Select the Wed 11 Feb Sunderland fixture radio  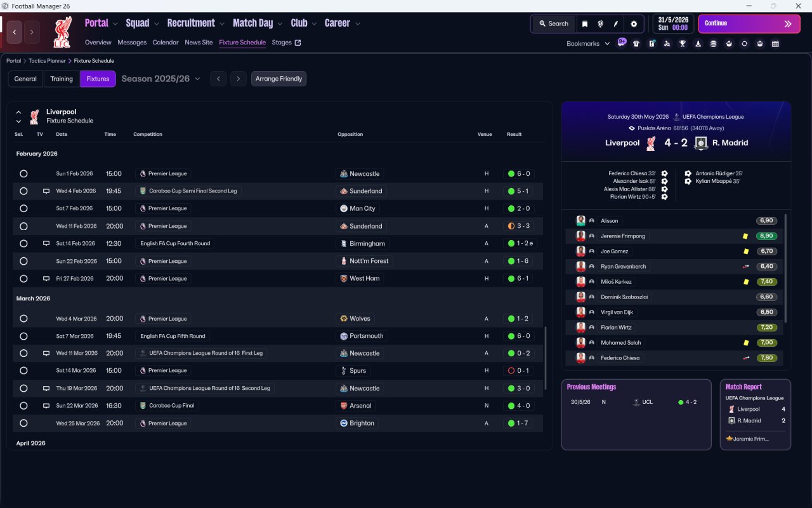click(23, 226)
